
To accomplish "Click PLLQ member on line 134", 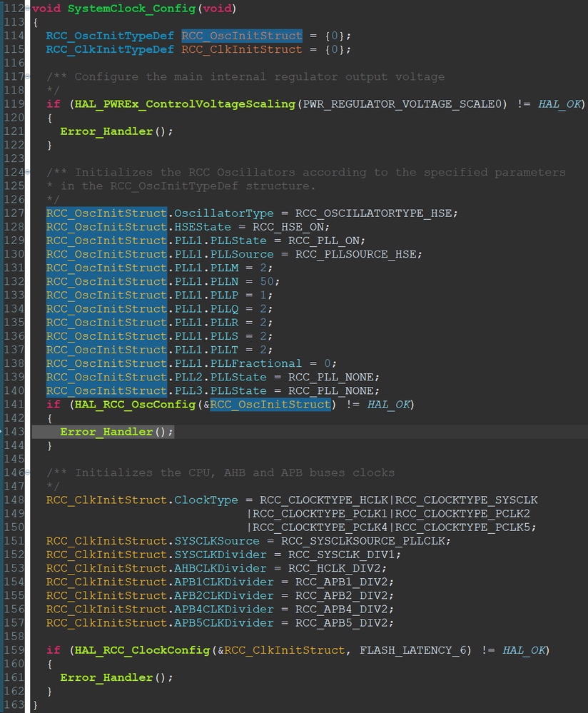I will [x=224, y=309].
